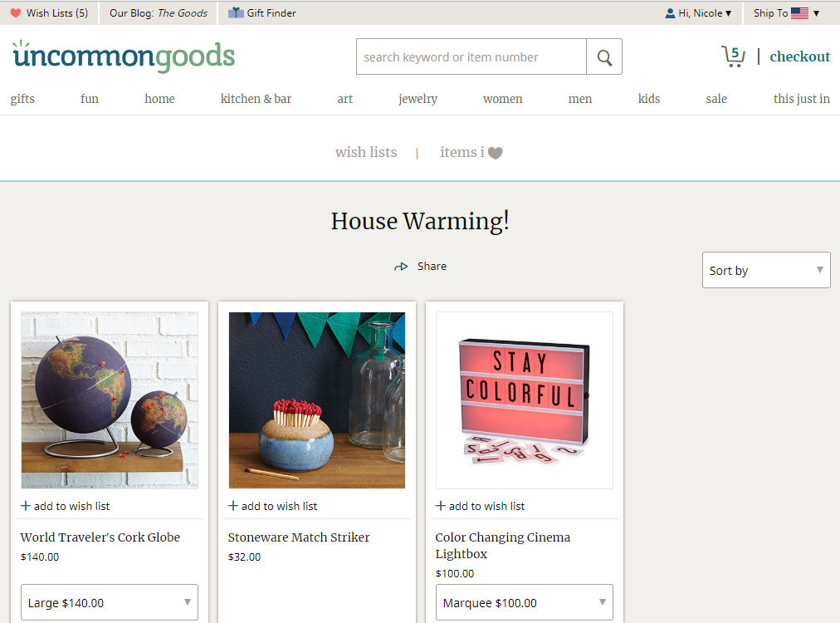
Task: Open the Marquee $100.00 option dropdown
Action: click(525, 602)
